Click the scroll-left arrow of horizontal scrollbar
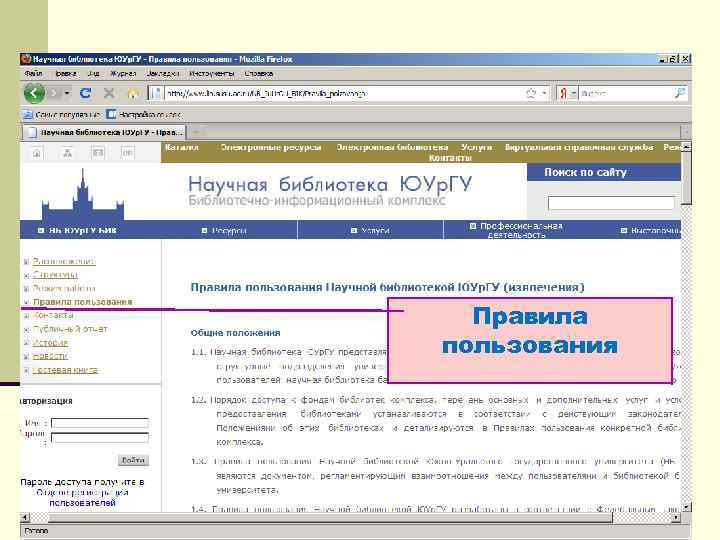 pyautogui.click(x=25, y=518)
